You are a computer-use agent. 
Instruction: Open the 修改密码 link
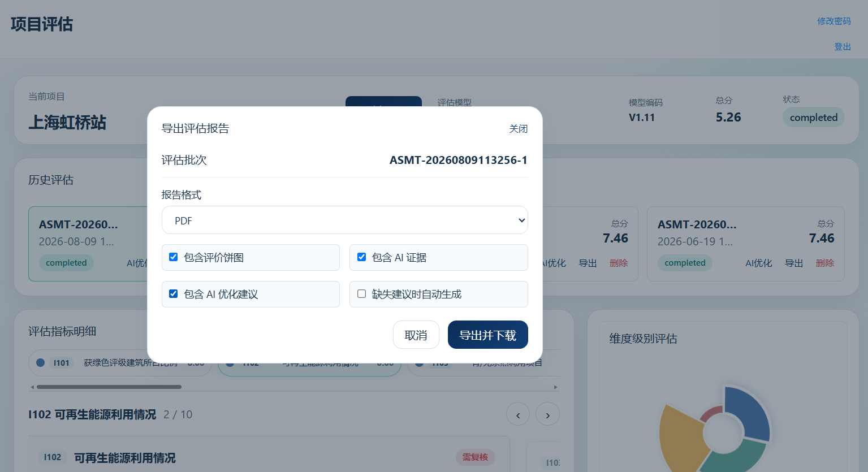click(834, 21)
